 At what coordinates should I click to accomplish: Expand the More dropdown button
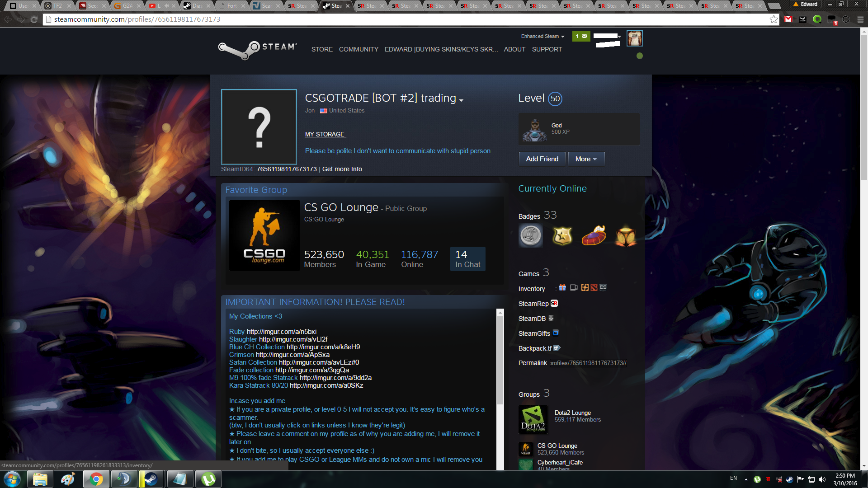pyautogui.click(x=586, y=159)
